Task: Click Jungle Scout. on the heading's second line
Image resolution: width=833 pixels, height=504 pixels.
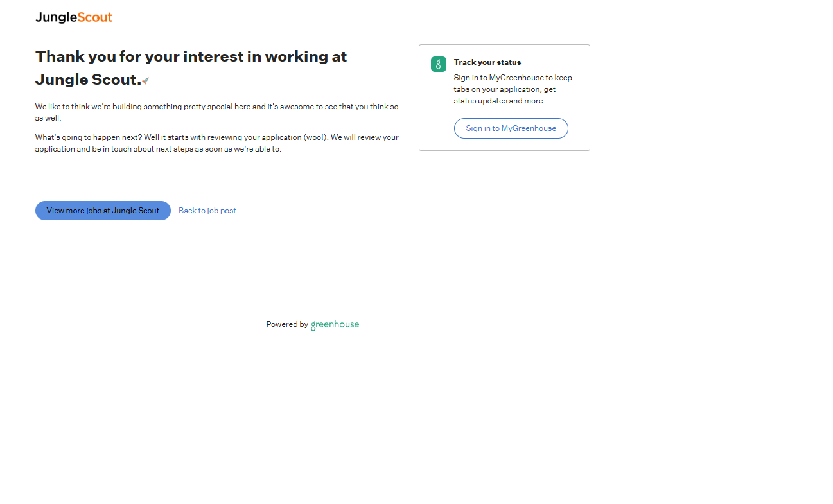Action: [88, 80]
